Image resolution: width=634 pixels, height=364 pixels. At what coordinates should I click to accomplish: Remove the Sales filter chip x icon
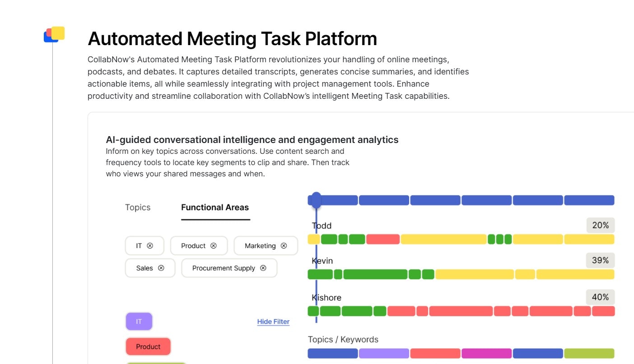click(x=161, y=268)
